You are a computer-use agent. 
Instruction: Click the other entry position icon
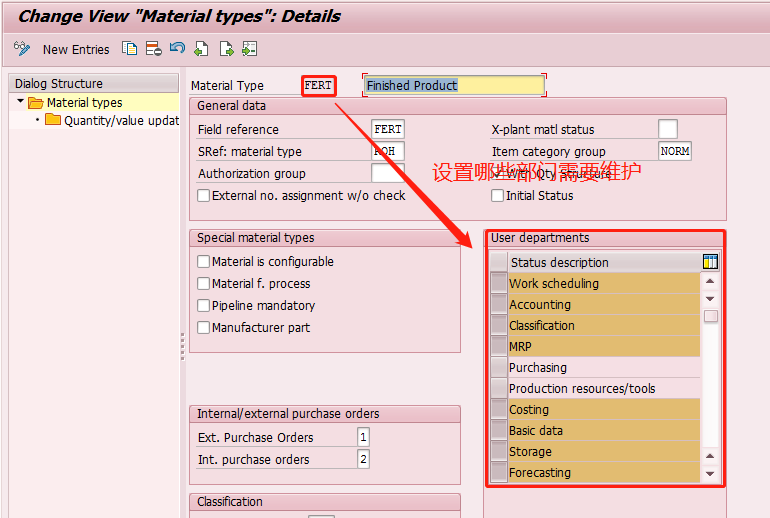[249, 49]
